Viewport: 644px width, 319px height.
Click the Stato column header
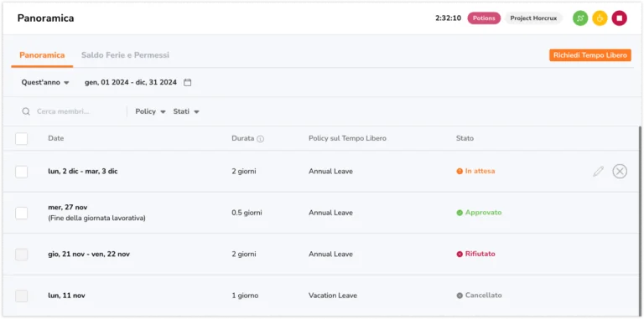(x=465, y=139)
